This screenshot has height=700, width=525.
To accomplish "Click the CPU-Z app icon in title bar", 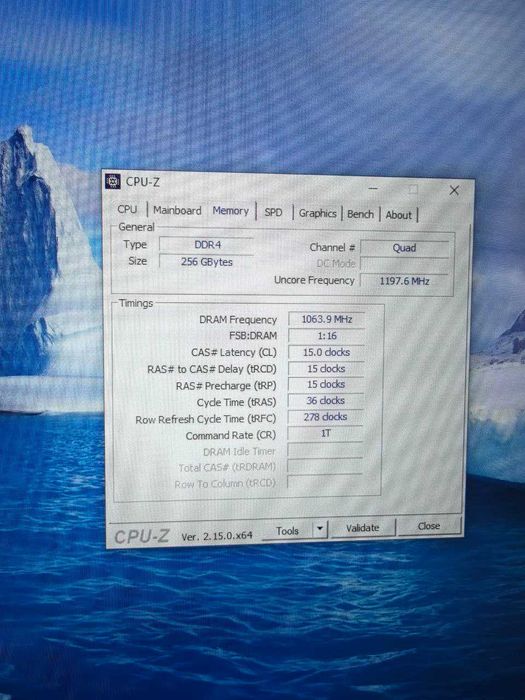I will pos(113,181).
